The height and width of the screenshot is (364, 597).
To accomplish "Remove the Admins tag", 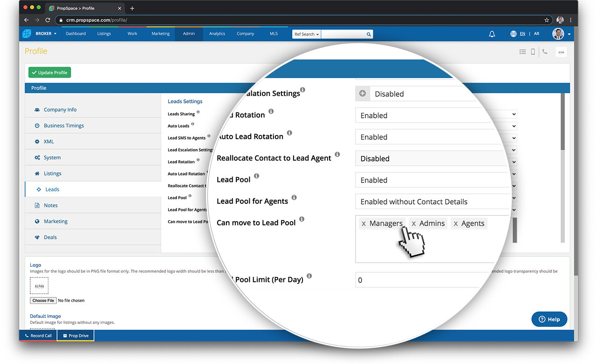I will [413, 224].
